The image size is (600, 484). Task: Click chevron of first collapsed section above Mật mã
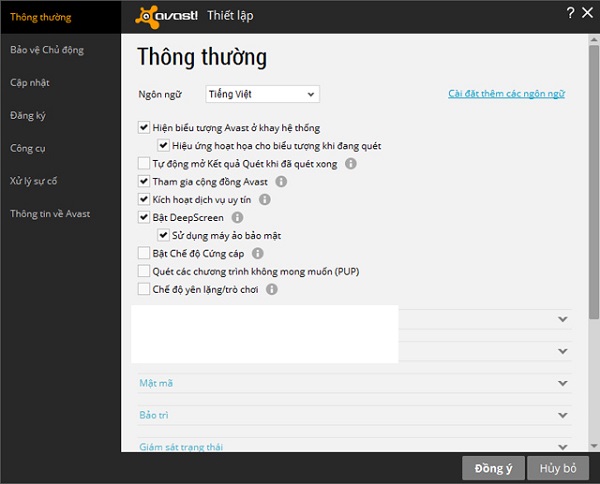(562, 319)
